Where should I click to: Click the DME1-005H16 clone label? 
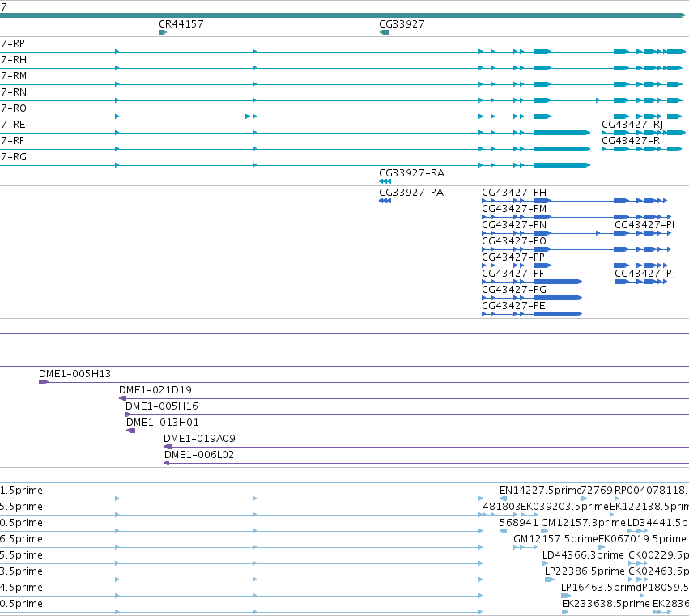coord(162,406)
